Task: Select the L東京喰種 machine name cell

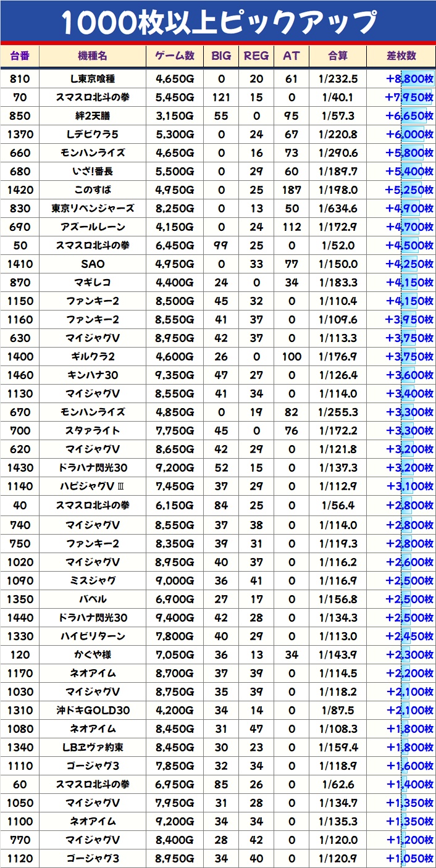Action: pos(93,78)
